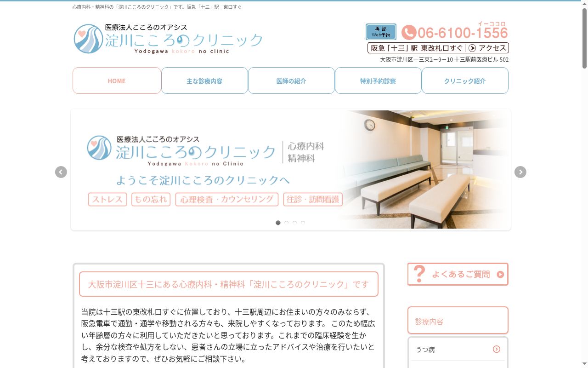
Task: Click the phone icon beside 06-6100-1556
Action: coord(408,33)
